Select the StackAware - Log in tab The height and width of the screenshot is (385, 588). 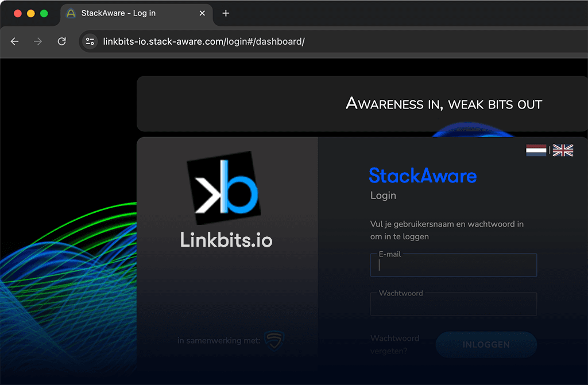[137, 14]
